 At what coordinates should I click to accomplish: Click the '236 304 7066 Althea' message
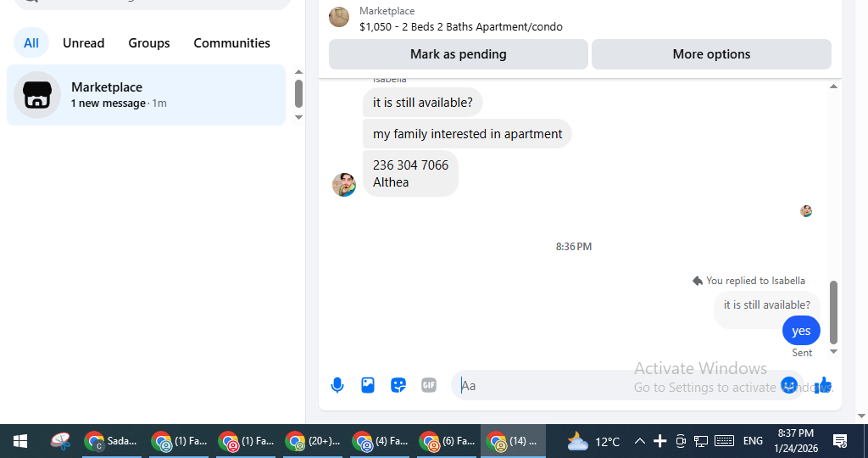point(410,173)
